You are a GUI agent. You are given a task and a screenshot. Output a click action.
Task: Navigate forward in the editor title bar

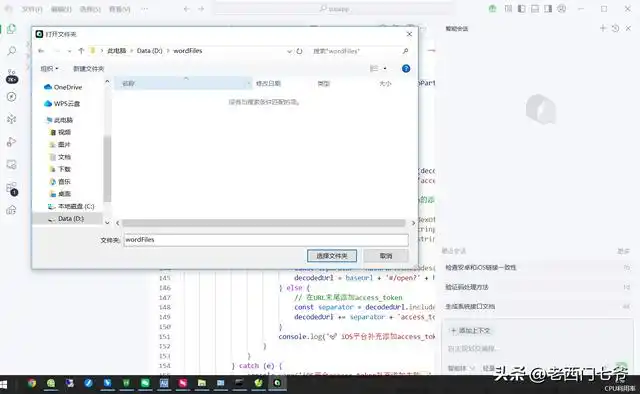(x=201, y=9)
